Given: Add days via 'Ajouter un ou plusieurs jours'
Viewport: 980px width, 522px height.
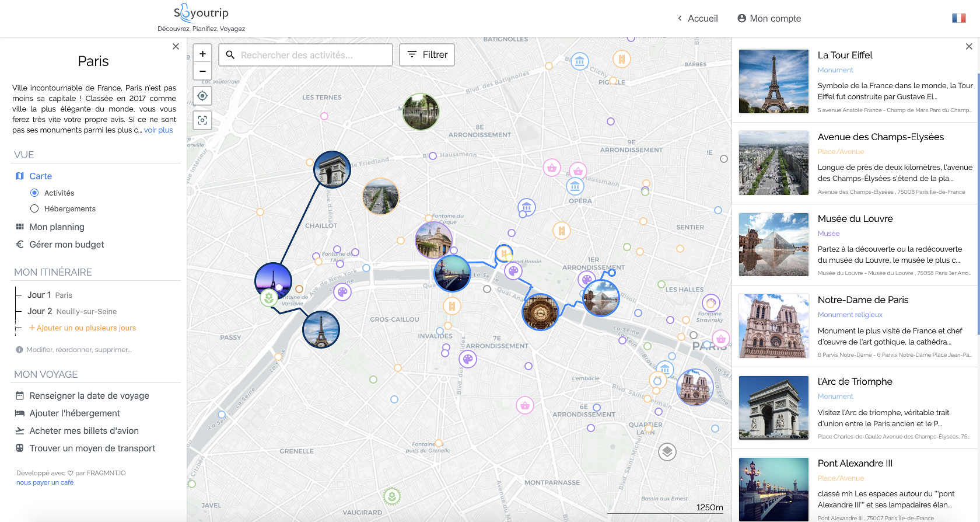Looking at the screenshot, I should (82, 328).
